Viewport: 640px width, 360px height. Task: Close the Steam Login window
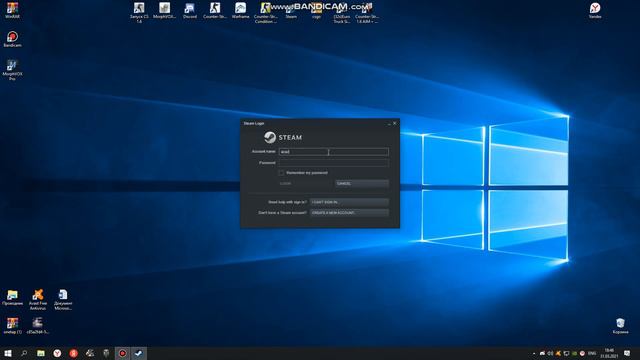coord(395,123)
